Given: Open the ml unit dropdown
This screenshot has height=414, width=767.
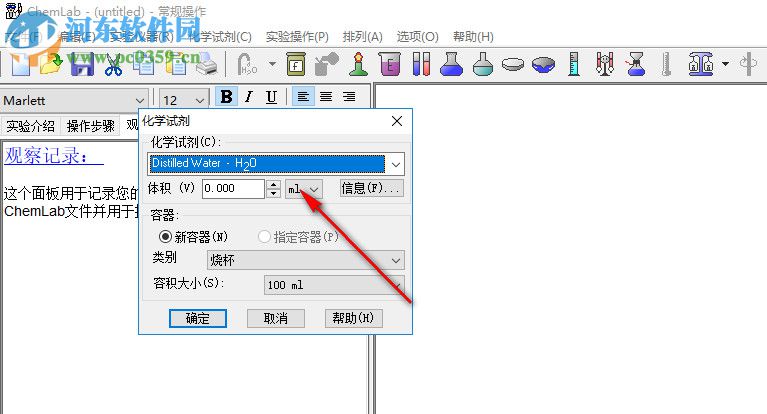Looking at the screenshot, I should pos(304,189).
